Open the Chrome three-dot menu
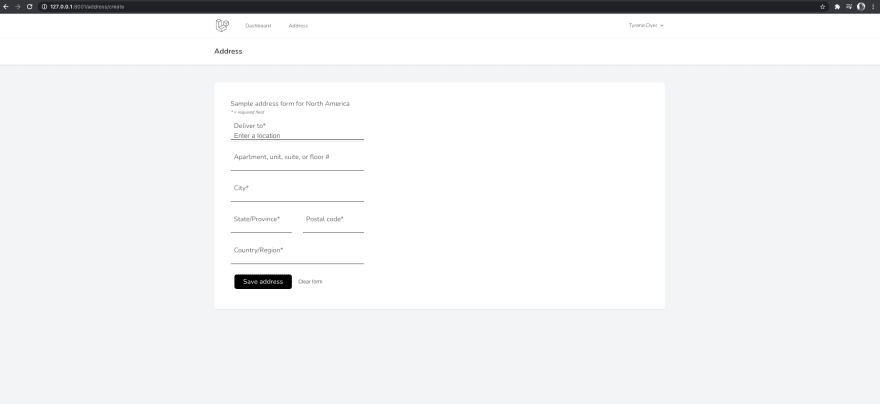 [x=873, y=6]
